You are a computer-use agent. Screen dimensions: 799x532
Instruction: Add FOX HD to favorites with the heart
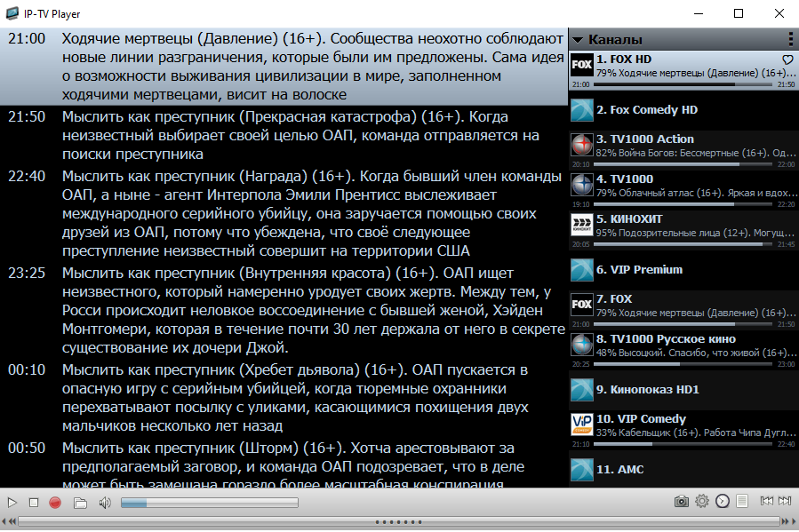[x=787, y=60]
